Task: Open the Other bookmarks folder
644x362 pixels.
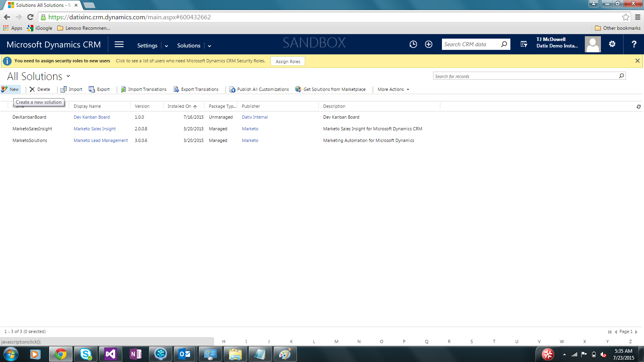Action: [617, 28]
